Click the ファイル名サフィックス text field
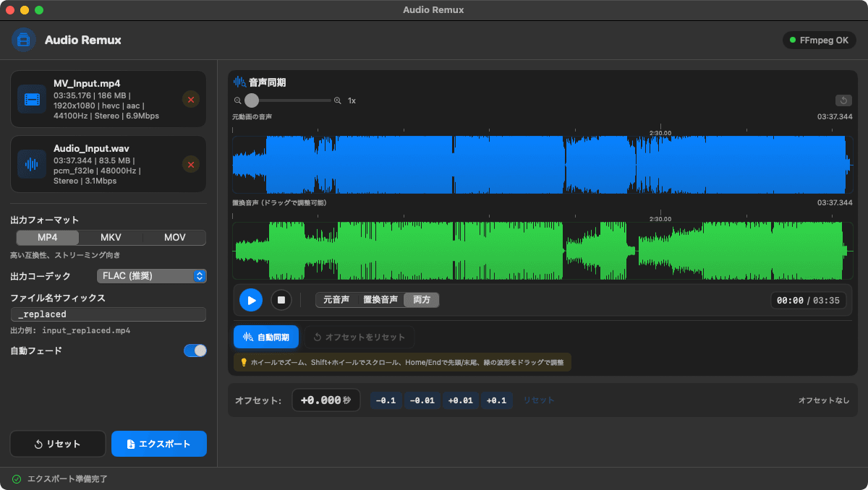The width and height of the screenshot is (868, 490). pos(108,314)
